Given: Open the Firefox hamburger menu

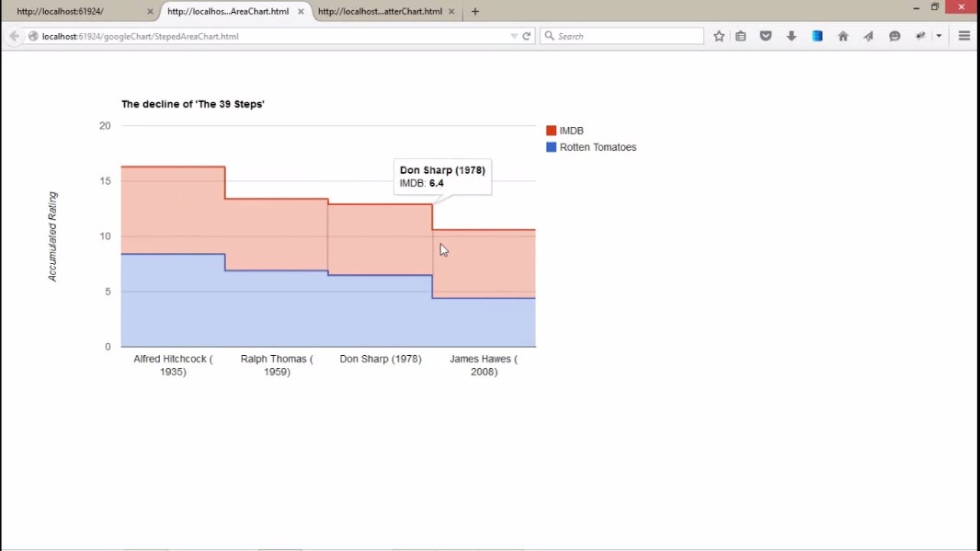Looking at the screenshot, I should point(964,36).
